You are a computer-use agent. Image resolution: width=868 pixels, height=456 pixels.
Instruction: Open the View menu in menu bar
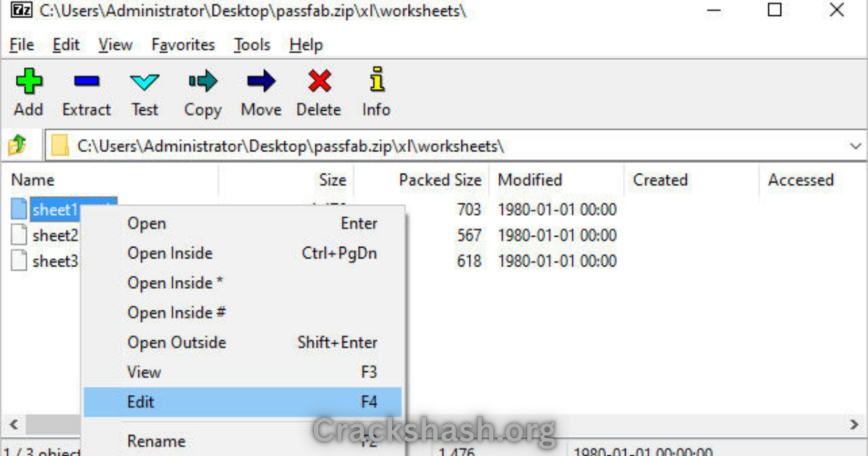click(116, 45)
